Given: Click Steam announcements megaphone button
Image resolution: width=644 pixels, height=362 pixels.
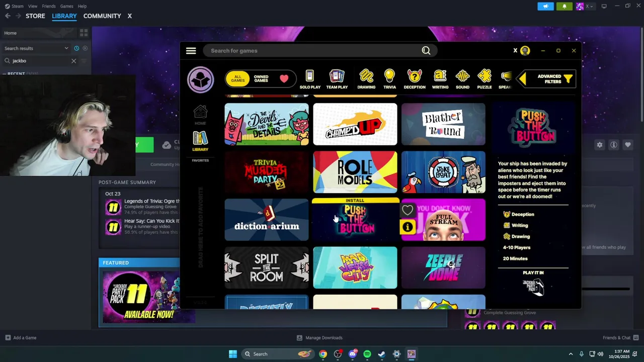Looking at the screenshot, I should click(x=545, y=6).
